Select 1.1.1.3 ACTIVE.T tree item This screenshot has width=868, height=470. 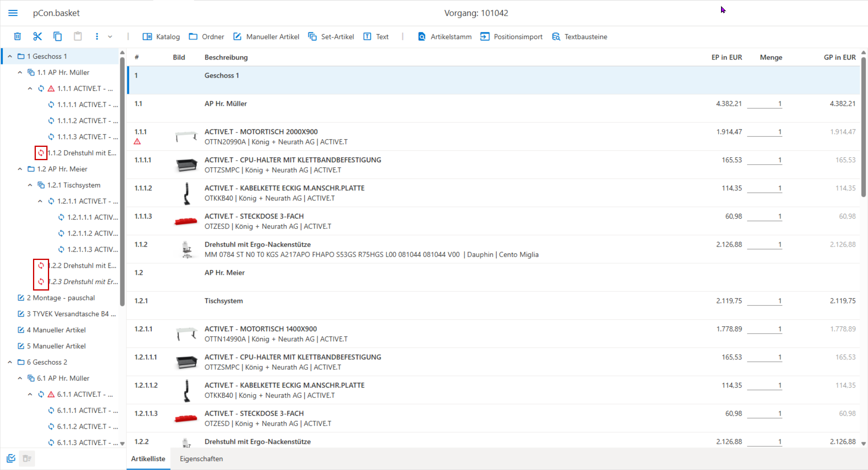pos(83,137)
